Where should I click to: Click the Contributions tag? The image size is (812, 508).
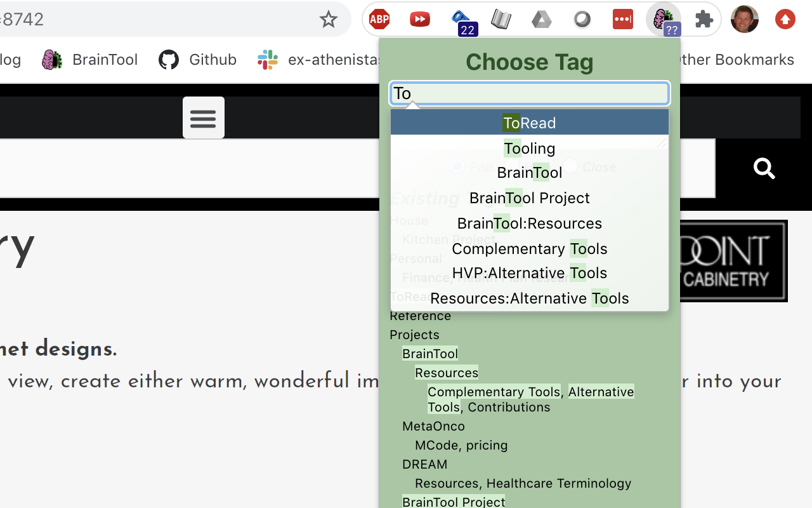[x=509, y=407]
